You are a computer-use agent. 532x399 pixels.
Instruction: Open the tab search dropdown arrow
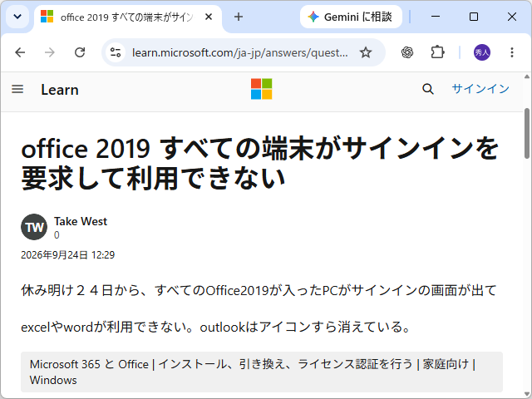tap(17, 17)
